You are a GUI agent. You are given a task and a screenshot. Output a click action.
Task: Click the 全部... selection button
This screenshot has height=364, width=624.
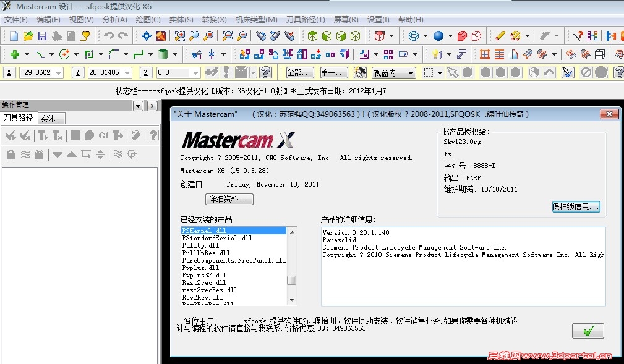300,72
